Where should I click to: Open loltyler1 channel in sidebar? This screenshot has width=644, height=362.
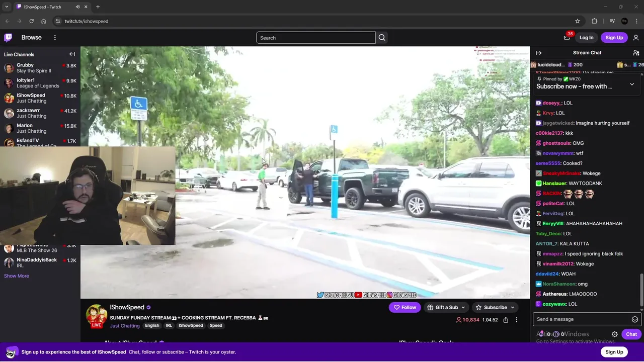(x=40, y=83)
